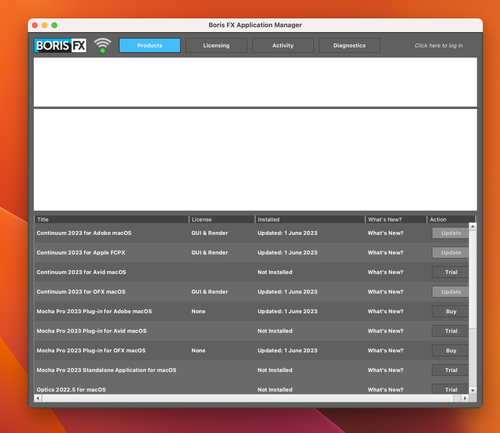
Task: Update Continuum 2023 for Apple FCPX
Action: point(450,253)
